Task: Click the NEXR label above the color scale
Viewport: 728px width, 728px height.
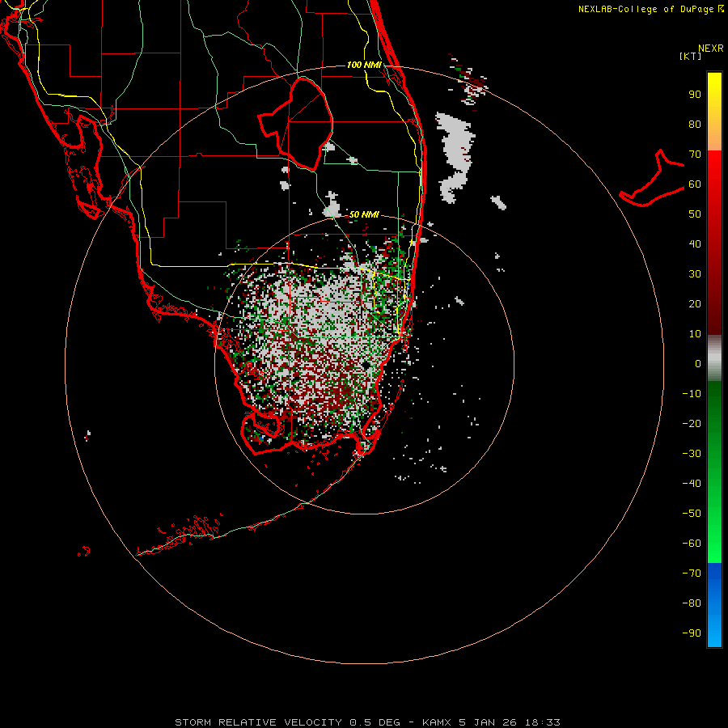Action: pos(710,49)
